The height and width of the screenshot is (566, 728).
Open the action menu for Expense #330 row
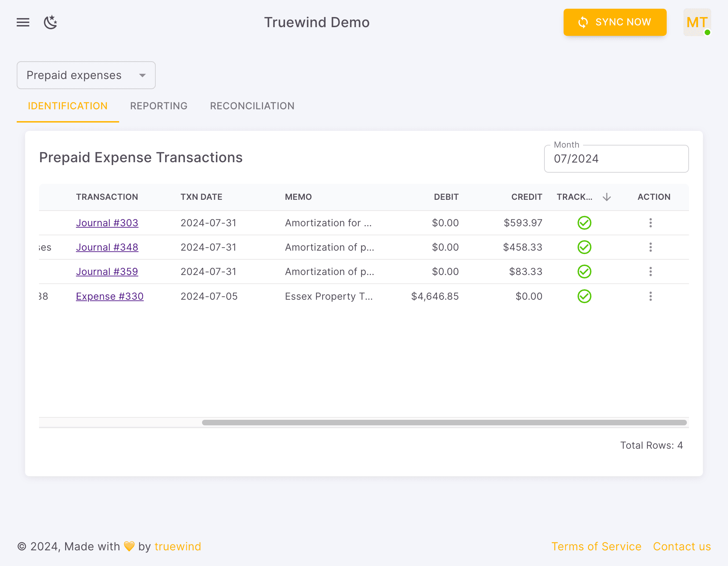651,296
